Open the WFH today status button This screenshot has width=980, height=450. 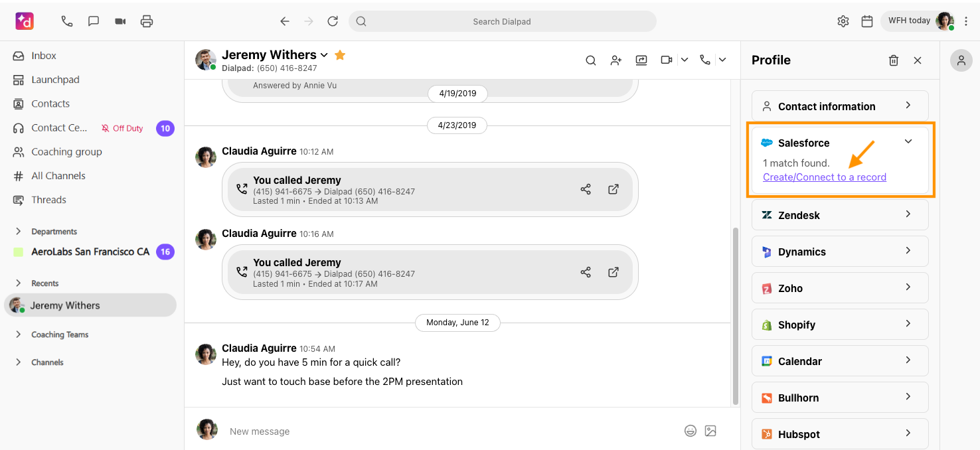[x=919, y=21]
